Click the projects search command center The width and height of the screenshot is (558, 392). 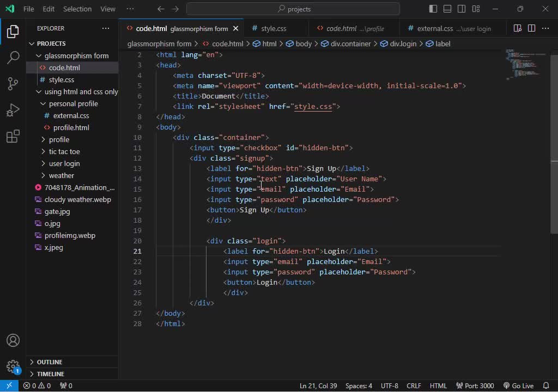tap(293, 9)
